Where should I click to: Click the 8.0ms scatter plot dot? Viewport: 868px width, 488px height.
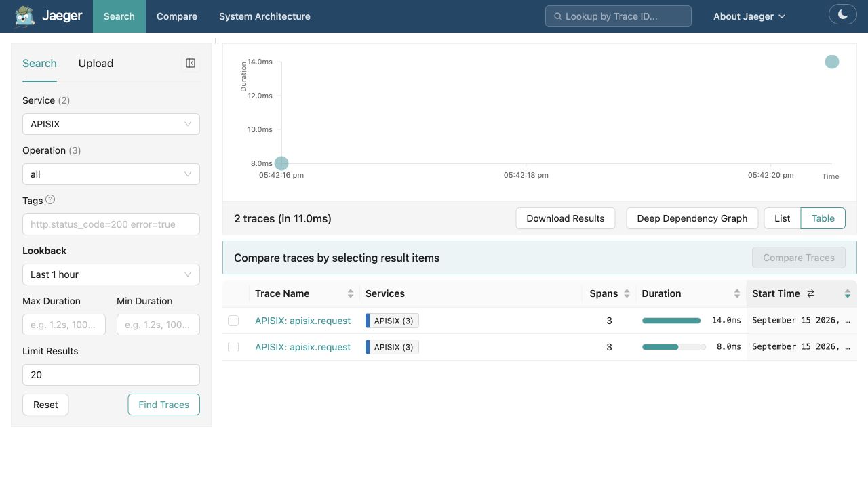pos(281,163)
